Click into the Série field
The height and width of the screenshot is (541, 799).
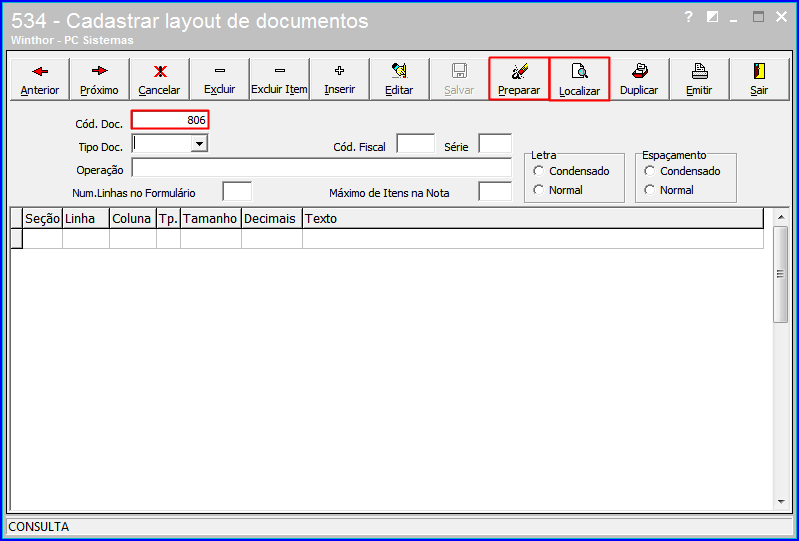click(x=495, y=144)
